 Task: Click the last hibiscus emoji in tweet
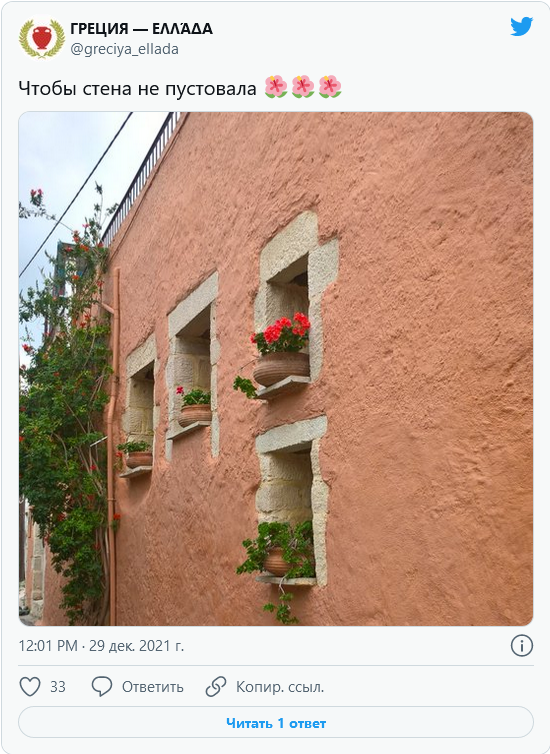pos(330,87)
